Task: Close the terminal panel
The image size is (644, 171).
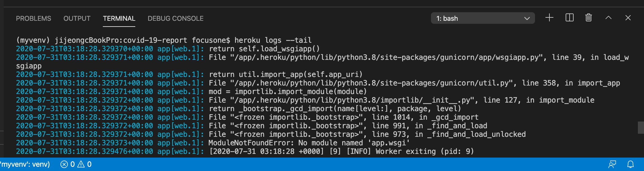Action: 628,18
